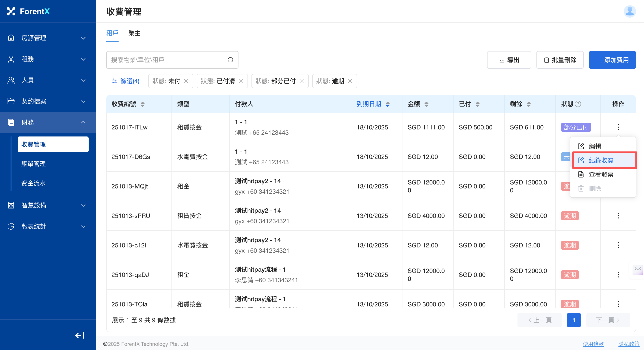Click status help question mark icon
Screen dimensions: 644x350
pyautogui.click(x=578, y=104)
